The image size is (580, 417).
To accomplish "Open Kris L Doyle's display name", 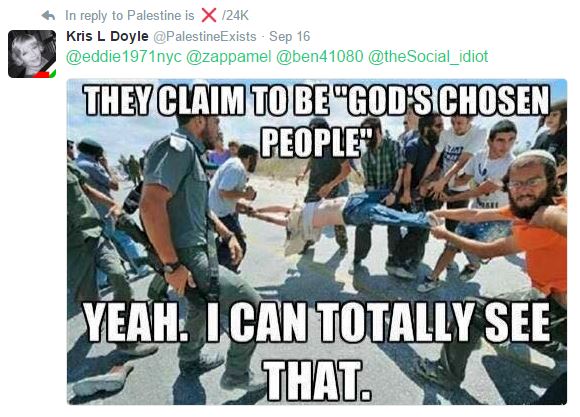I will coord(107,36).
